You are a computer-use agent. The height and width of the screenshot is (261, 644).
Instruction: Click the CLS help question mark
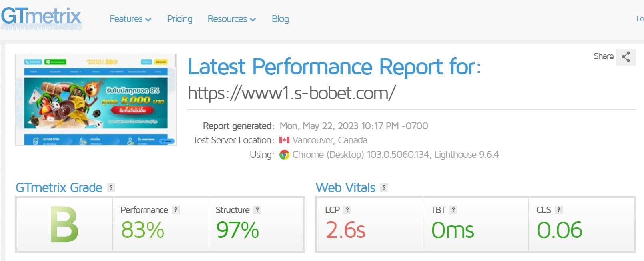(x=559, y=210)
